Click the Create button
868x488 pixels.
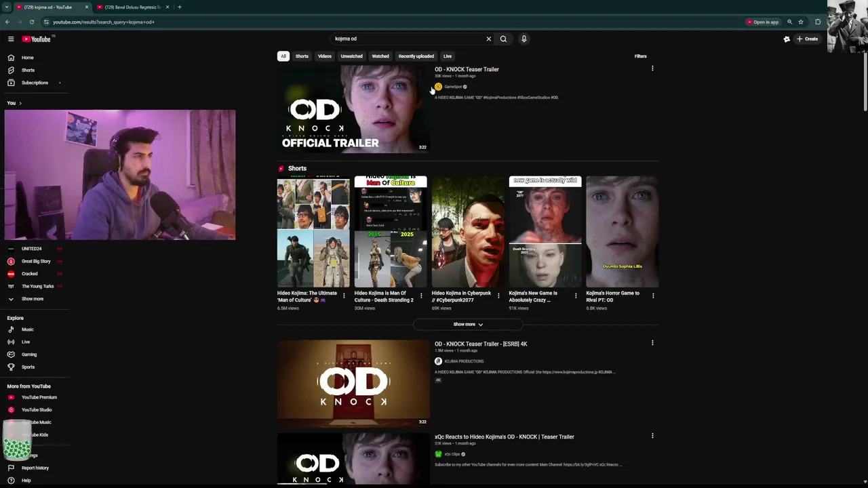(x=807, y=39)
